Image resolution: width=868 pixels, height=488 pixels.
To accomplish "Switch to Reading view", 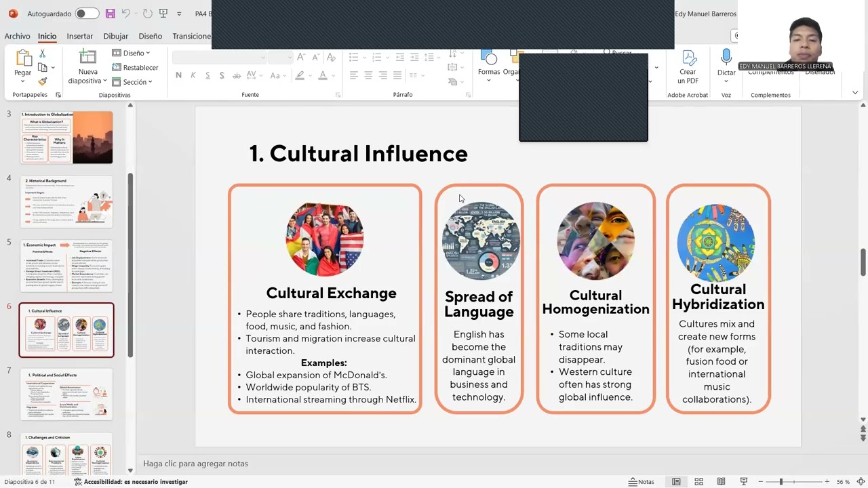I will click(721, 482).
